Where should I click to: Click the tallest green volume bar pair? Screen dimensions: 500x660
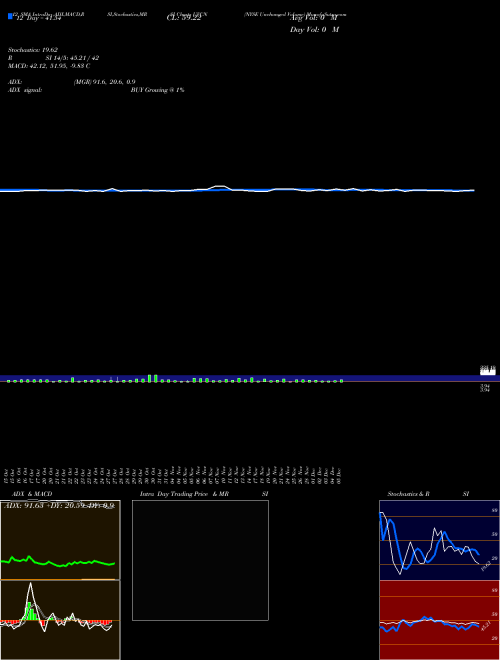(x=152, y=378)
